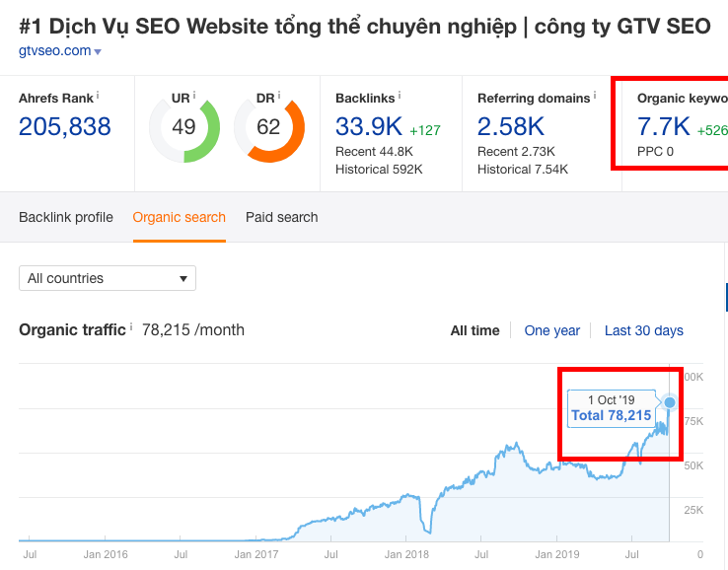Click the +127 backlinks change value
Screen dimensions: 728x570
click(x=425, y=130)
